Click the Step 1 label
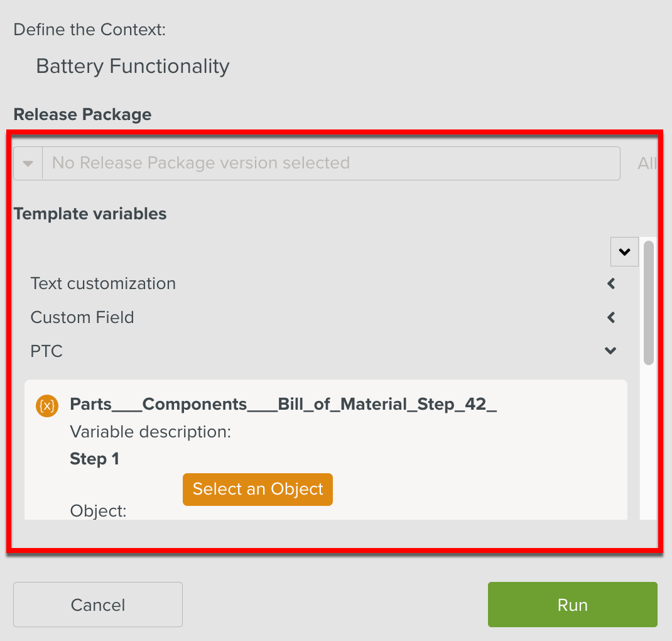Image resolution: width=672 pixels, height=641 pixels. (94, 459)
